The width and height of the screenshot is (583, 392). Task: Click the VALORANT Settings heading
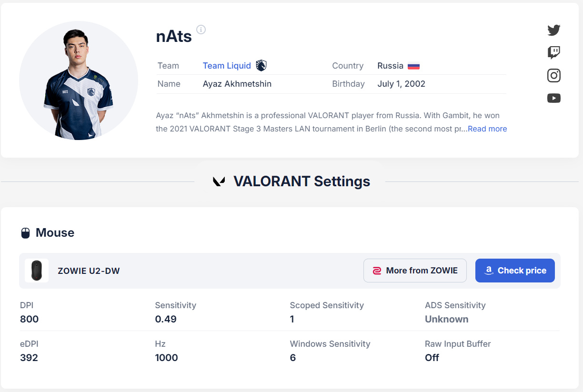[302, 181]
